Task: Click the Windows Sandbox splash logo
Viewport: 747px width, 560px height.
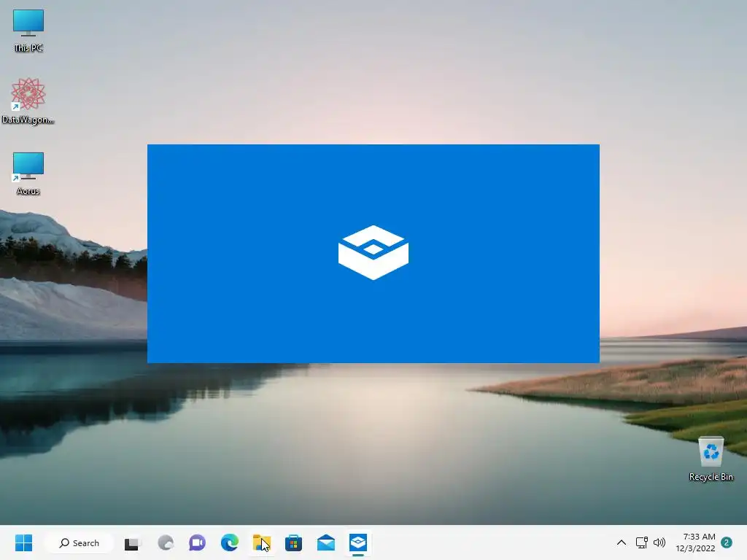Action: coord(373,252)
